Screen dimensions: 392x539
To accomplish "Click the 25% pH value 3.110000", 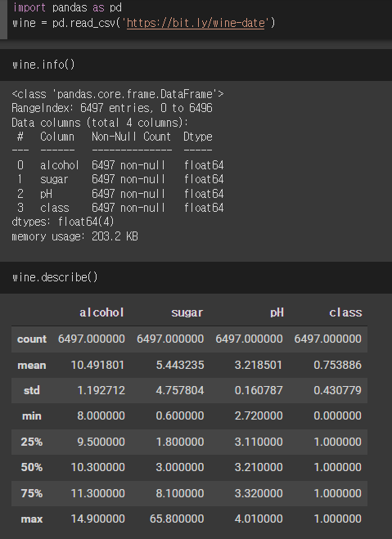I will click(x=259, y=442).
